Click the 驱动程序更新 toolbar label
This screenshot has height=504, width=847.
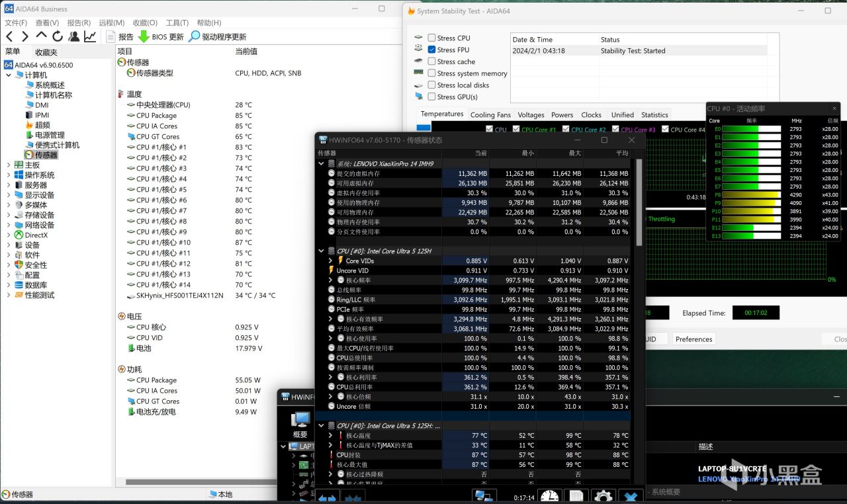pos(224,37)
